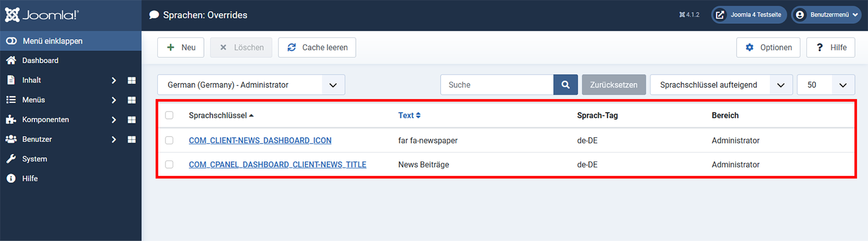Click the Neu button to add override
868x241 pixels.
[x=181, y=48]
